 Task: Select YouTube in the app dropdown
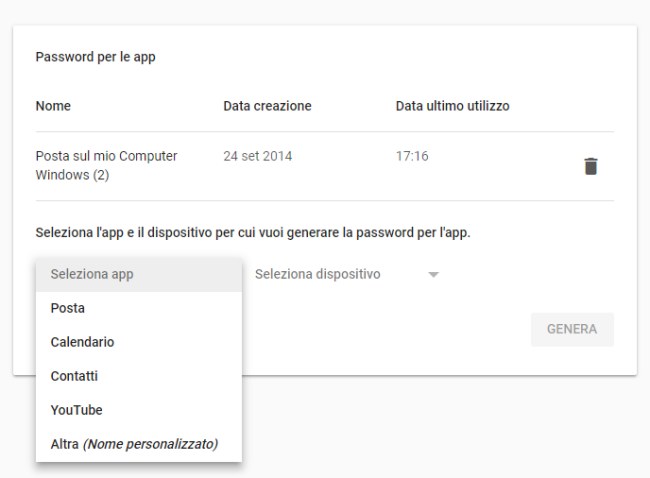pyautogui.click(x=139, y=410)
